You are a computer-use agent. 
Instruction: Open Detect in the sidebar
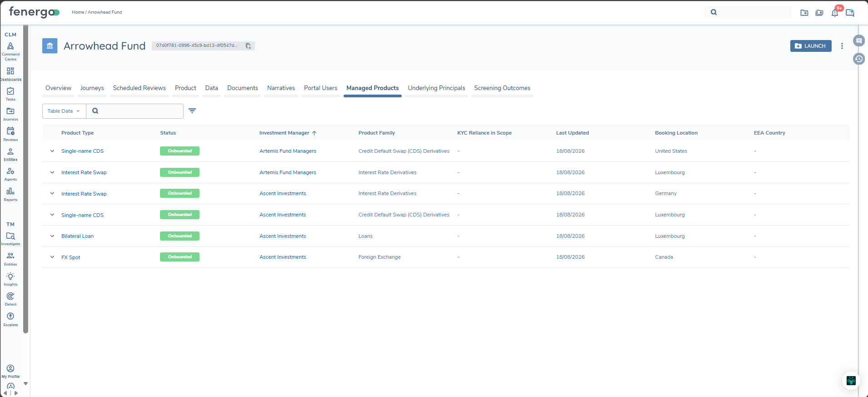(x=10, y=299)
